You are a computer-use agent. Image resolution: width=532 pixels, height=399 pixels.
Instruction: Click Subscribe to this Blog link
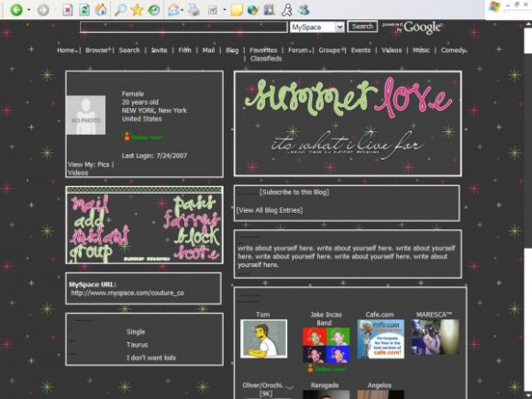click(294, 192)
